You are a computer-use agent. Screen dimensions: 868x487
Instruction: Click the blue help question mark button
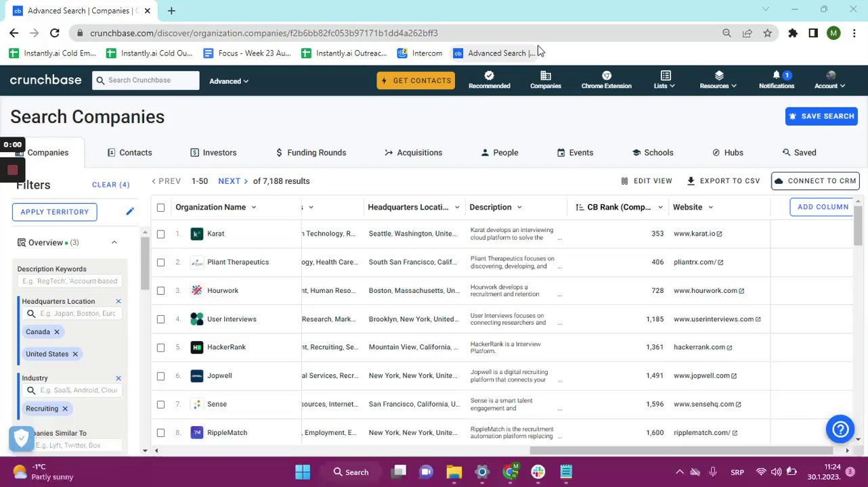[x=840, y=429]
